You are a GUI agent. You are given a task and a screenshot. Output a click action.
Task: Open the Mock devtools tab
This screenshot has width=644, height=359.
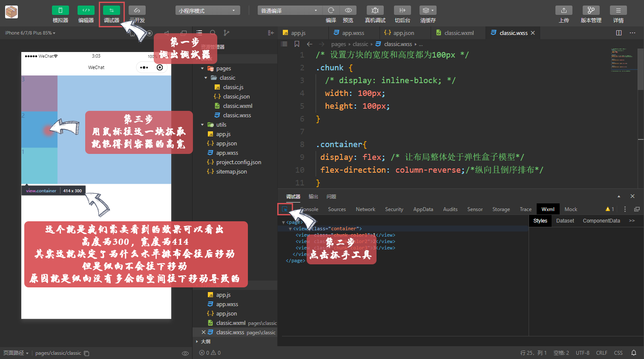tap(571, 209)
